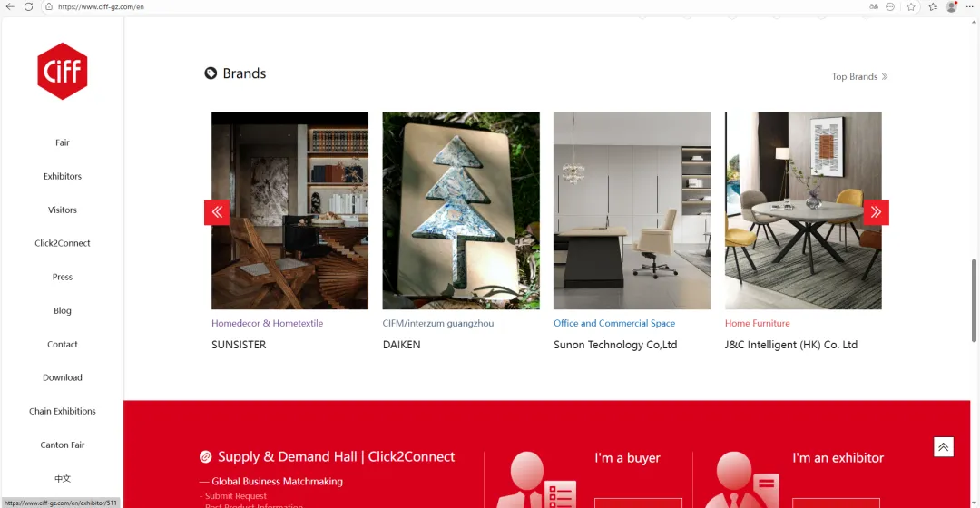Click the CIFF hexagon logo
The height and width of the screenshot is (508, 980).
(x=62, y=72)
